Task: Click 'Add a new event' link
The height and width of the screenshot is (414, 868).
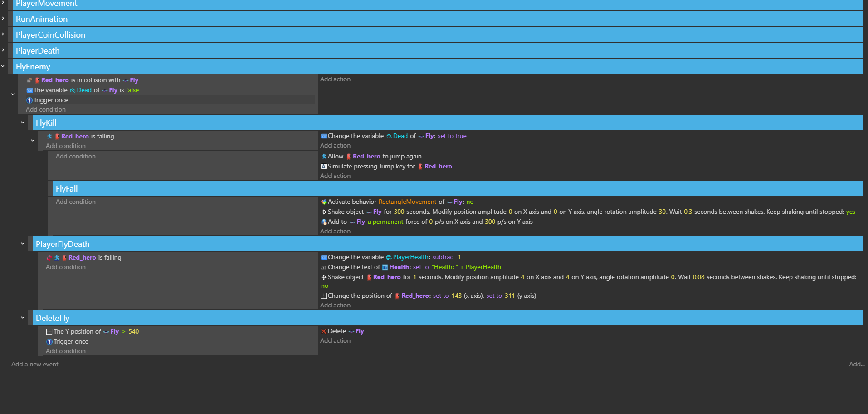Action: click(x=35, y=365)
